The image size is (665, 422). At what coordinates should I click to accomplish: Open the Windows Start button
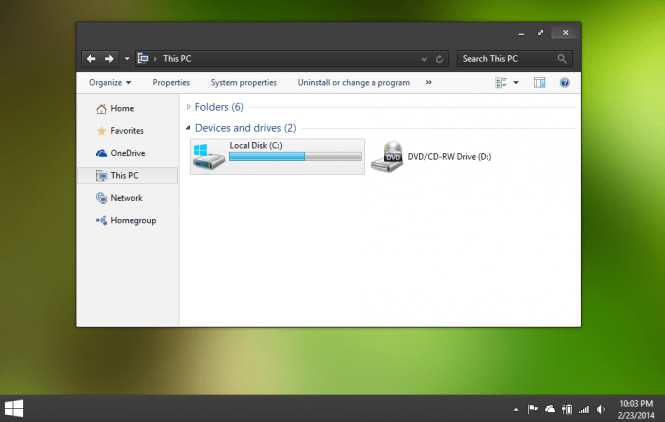coord(15,408)
